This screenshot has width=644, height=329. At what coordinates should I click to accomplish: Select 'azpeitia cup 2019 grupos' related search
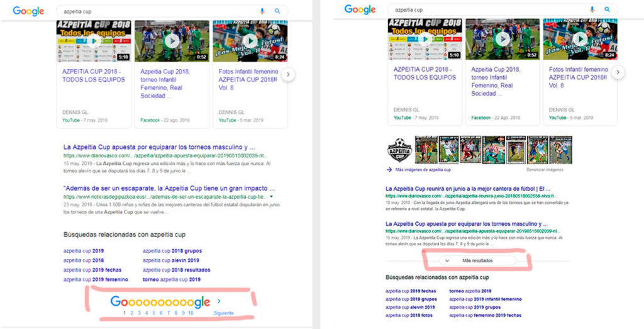click(475, 307)
